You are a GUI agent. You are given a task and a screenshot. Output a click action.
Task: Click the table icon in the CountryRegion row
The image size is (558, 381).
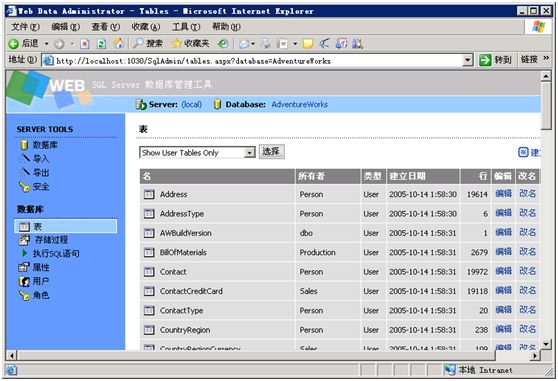click(x=149, y=330)
